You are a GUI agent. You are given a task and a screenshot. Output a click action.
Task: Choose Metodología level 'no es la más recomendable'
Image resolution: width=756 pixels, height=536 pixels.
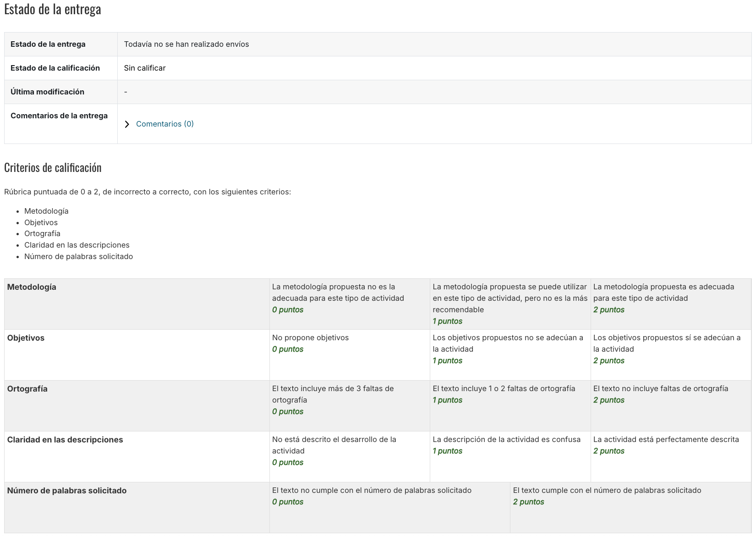(509, 304)
